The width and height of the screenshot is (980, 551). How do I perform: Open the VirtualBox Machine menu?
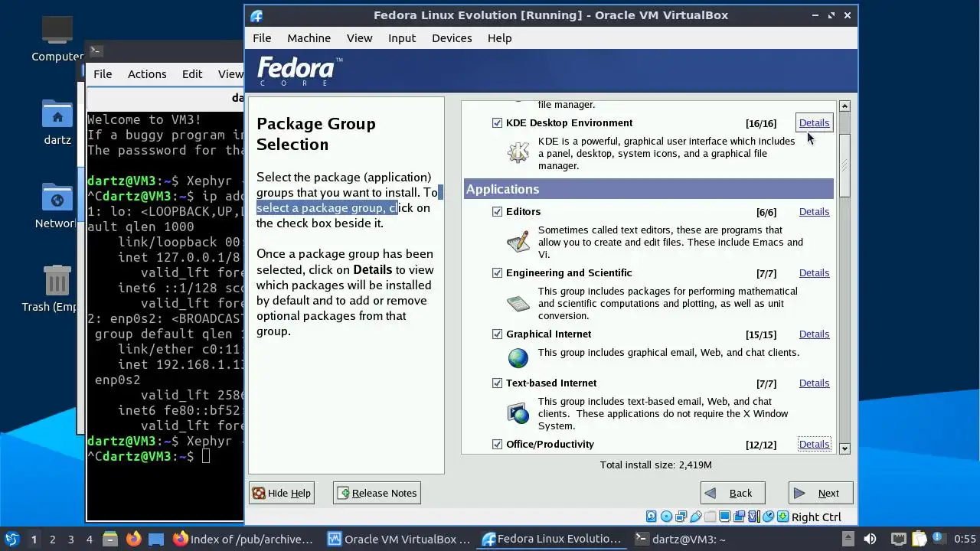(309, 37)
